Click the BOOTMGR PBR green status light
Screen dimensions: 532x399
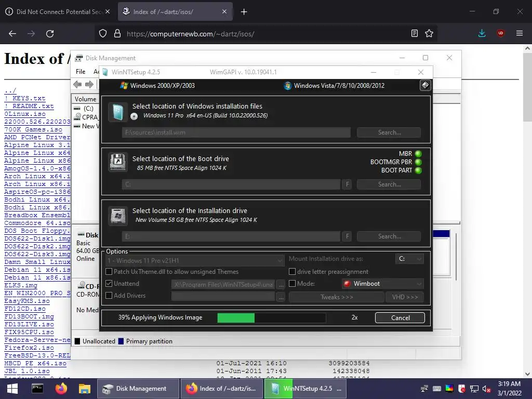418,162
